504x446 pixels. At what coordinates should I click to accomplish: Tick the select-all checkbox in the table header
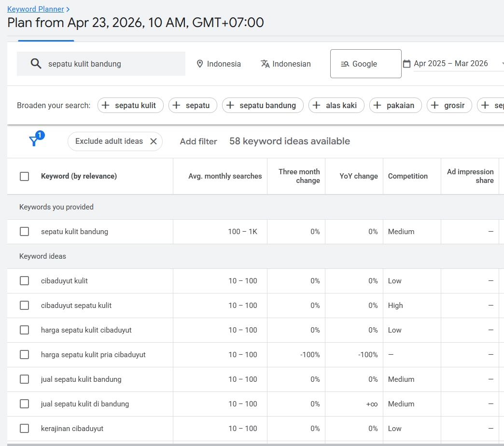24,176
